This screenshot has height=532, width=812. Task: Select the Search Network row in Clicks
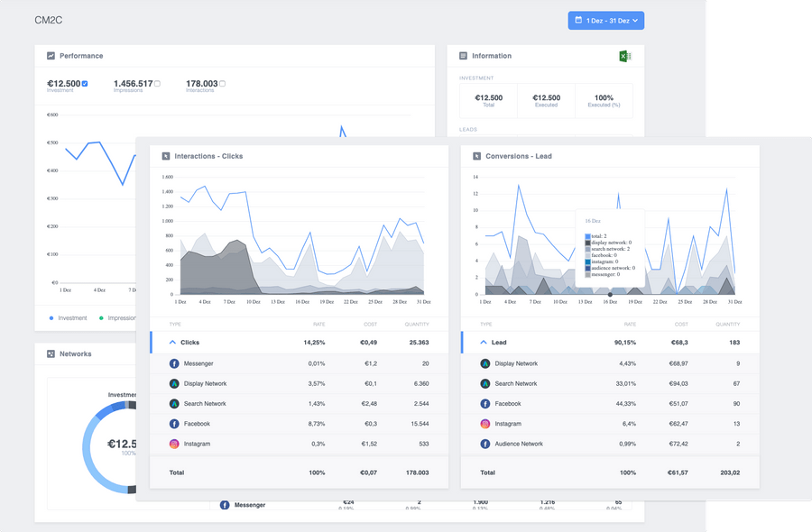click(300, 404)
